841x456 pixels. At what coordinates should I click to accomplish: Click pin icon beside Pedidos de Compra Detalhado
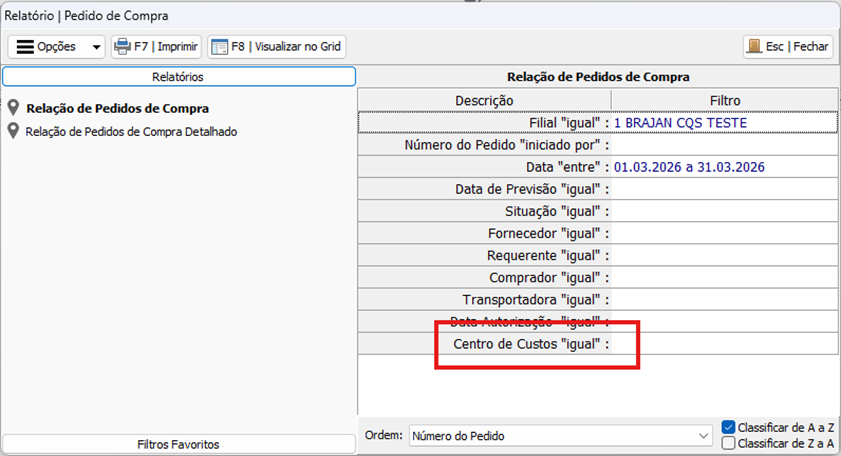coord(14,131)
